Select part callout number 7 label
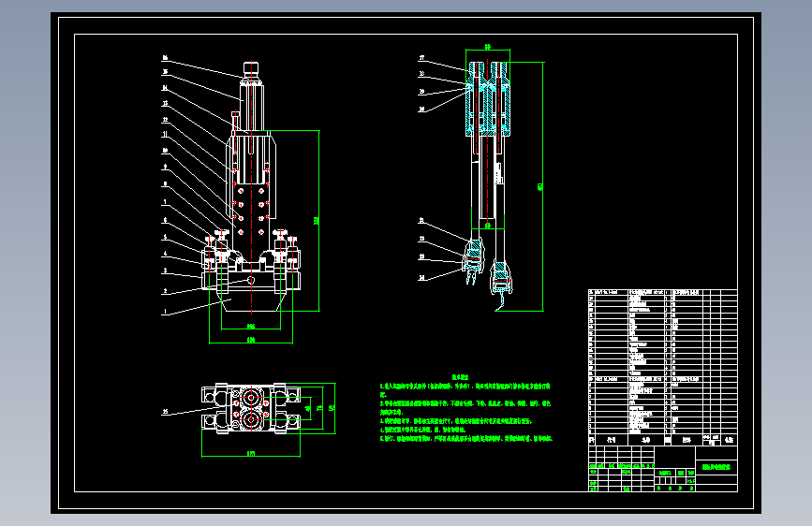812x526 pixels. (165, 202)
